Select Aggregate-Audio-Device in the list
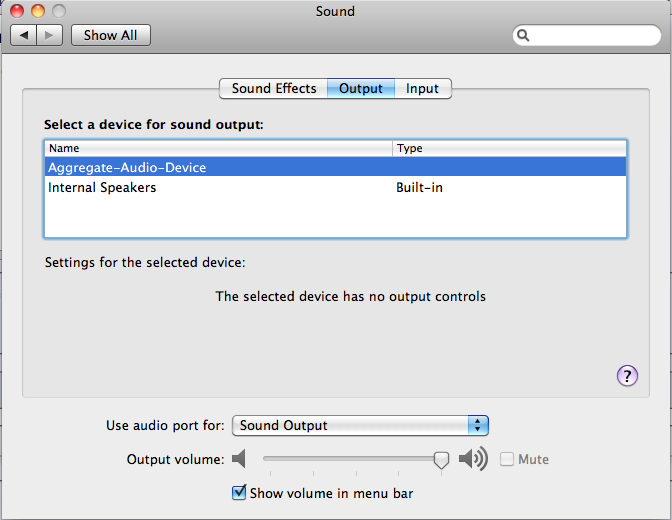Screen dimensions: 672x520 click(335, 167)
